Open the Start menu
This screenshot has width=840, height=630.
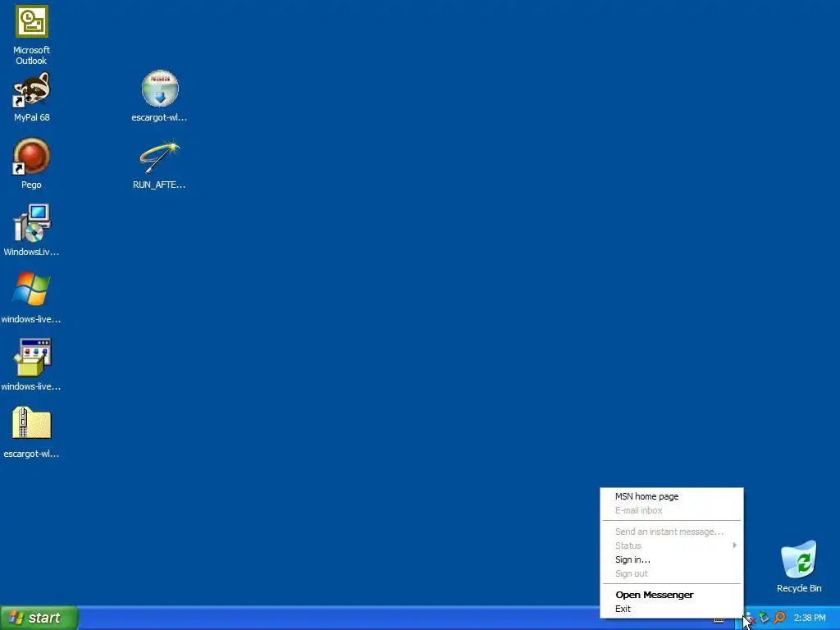point(39,618)
